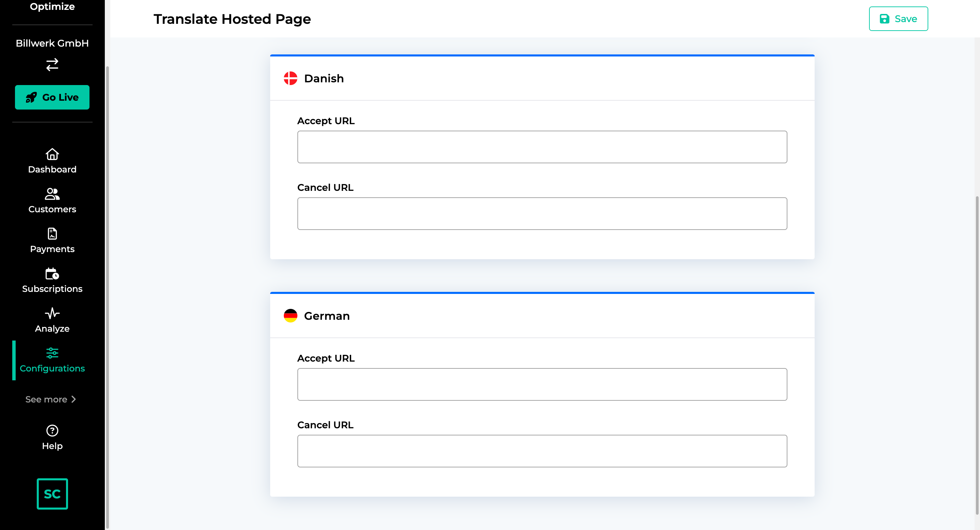Viewport: 980px width, 530px height.
Task: Click the Help icon in sidebar
Action: coord(52,431)
